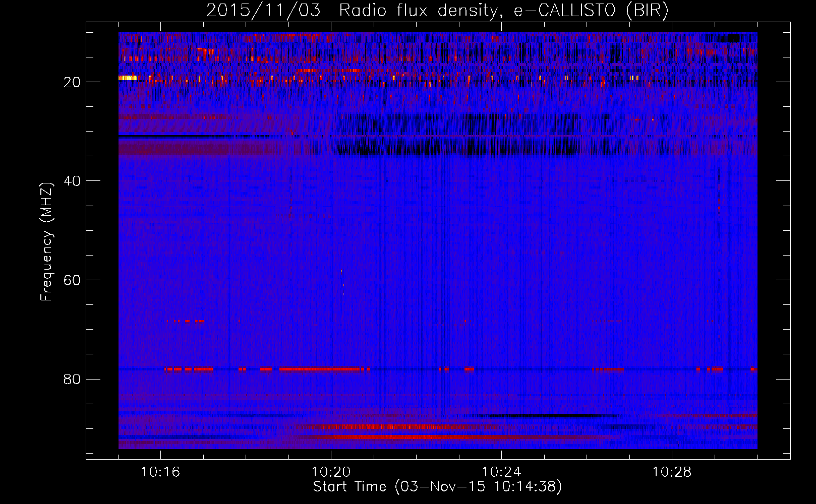Click the 80 MHz frequency tick label

(72, 379)
